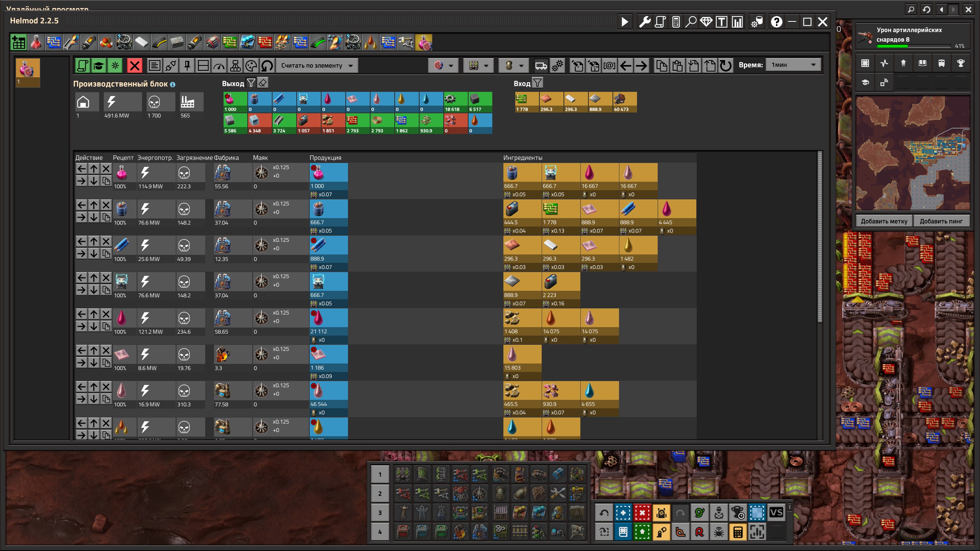Click the Добавить метку button
Image resolution: width=980 pixels, height=551 pixels.
(x=884, y=221)
